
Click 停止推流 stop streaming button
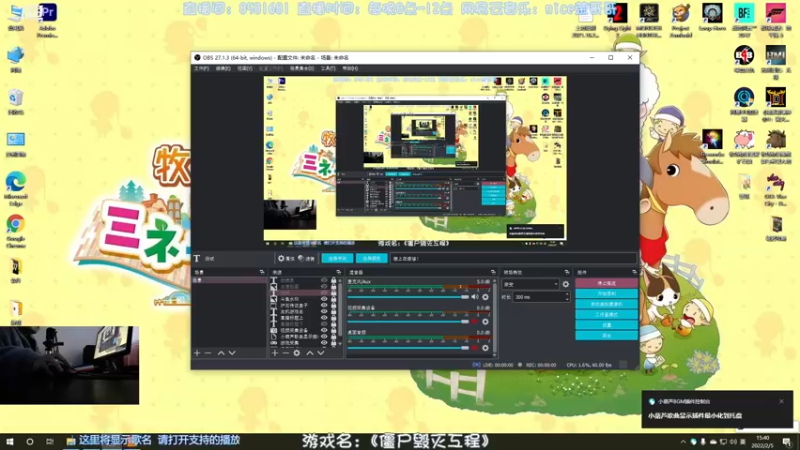click(x=607, y=283)
